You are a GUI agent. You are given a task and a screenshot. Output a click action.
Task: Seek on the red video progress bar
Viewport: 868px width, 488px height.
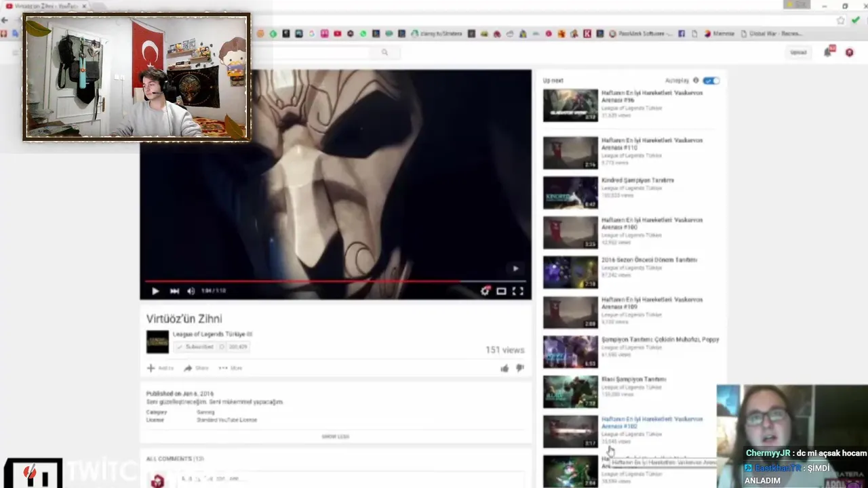point(336,280)
